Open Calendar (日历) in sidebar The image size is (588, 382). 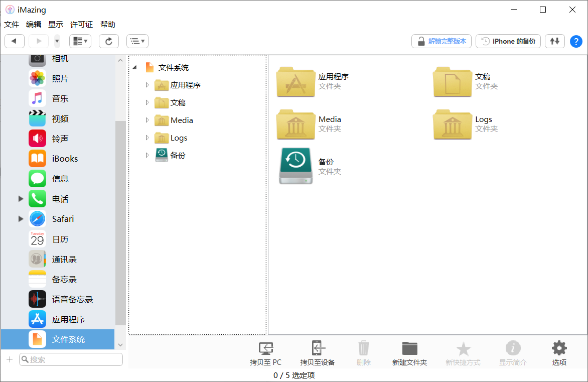(58, 239)
